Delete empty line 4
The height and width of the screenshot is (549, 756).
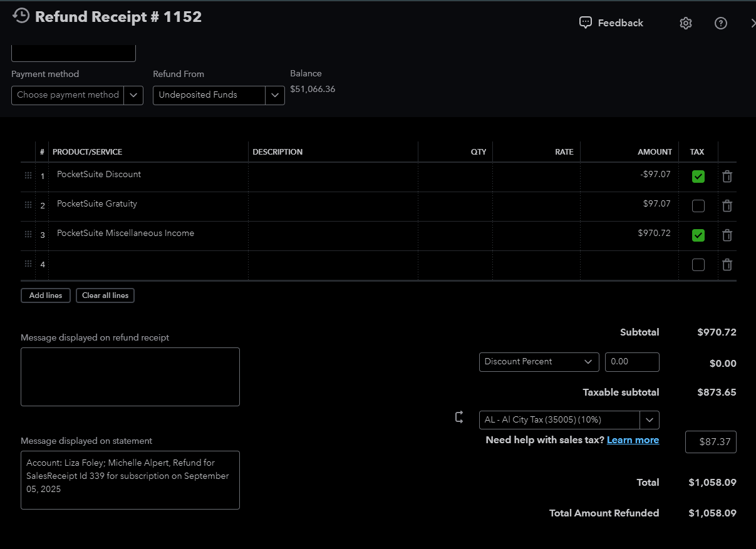[x=727, y=265]
